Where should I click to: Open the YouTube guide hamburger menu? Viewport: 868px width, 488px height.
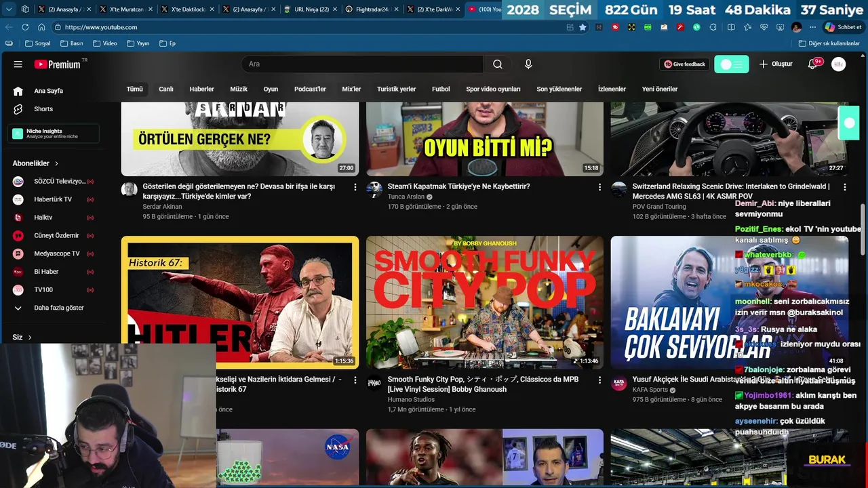tap(18, 64)
